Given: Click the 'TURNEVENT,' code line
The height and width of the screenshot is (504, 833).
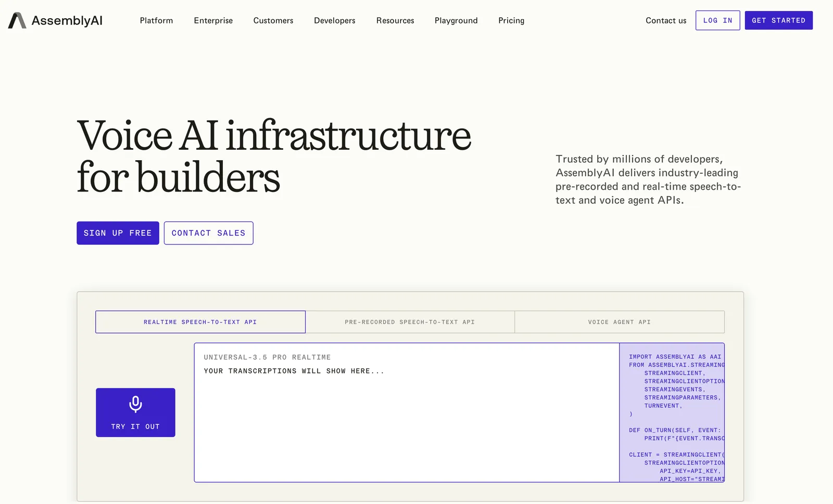Looking at the screenshot, I should coord(663,406).
